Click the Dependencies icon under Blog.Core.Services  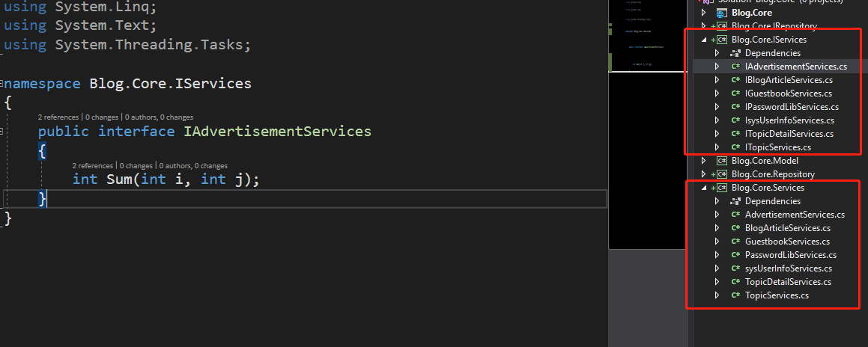(x=735, y=201)
